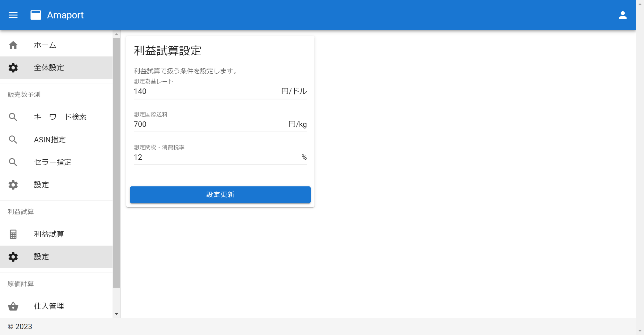644x335 pixels.
Task: Click the 想定為替レート input field
Action: (206, 91)
